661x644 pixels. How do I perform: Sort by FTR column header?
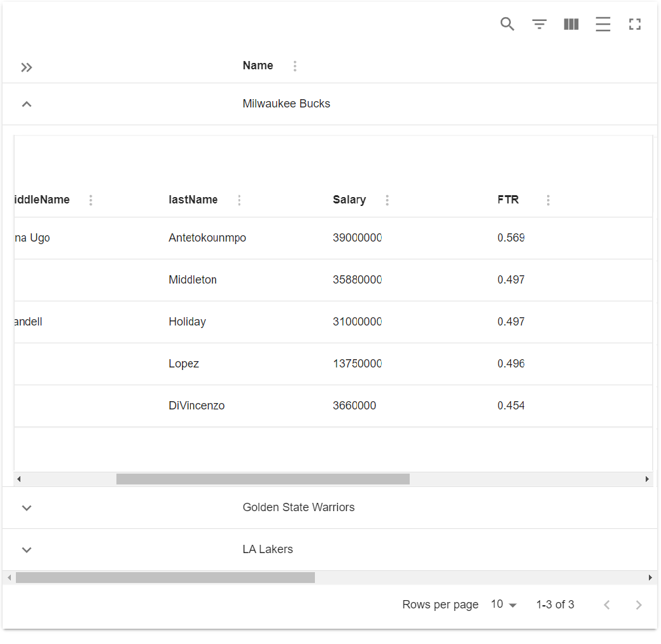508,200
